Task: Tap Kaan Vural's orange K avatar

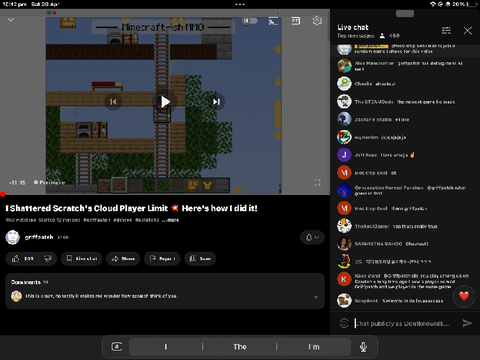Action: (x=344, y=279)
